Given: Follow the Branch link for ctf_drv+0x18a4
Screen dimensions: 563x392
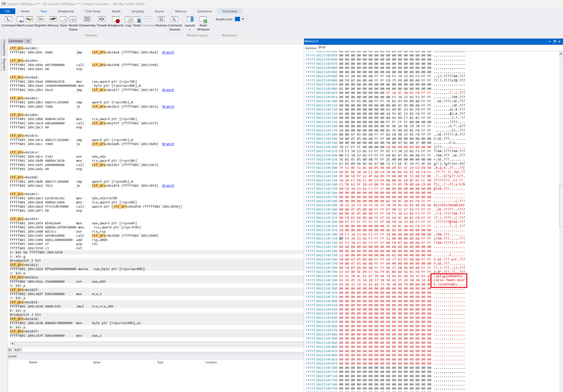Looking at the screenshot, I should tap(168, 52).
